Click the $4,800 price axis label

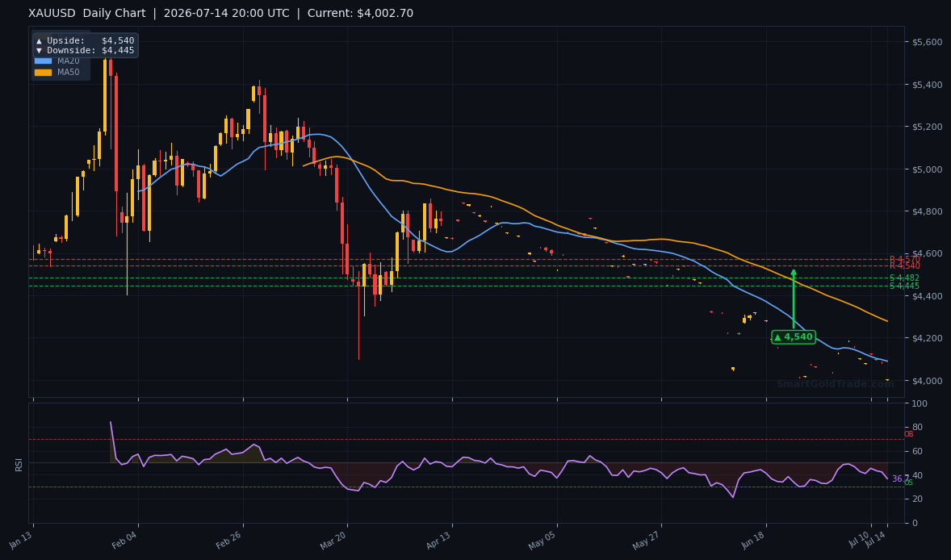point(928,211)
